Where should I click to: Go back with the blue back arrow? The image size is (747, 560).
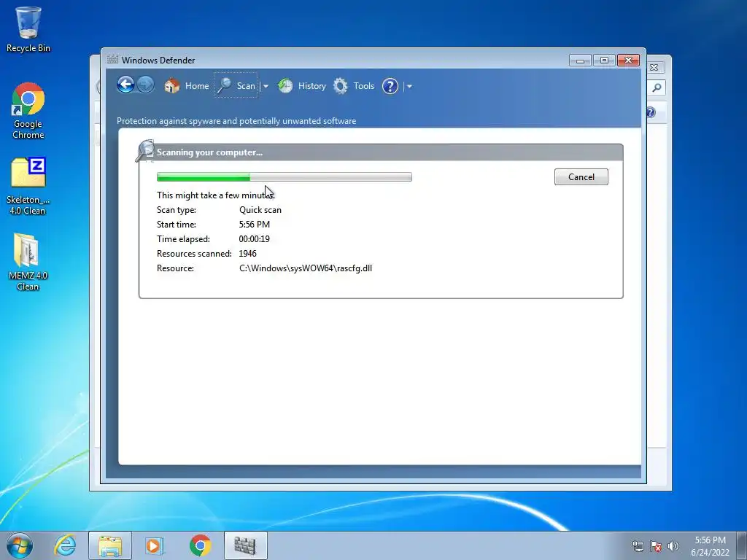125,85
